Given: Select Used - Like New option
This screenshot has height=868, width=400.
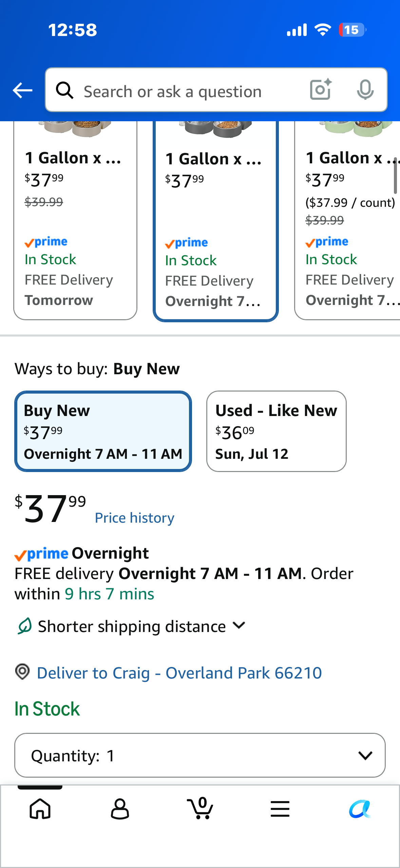Looking at the screenshot, I should (276, 431).
